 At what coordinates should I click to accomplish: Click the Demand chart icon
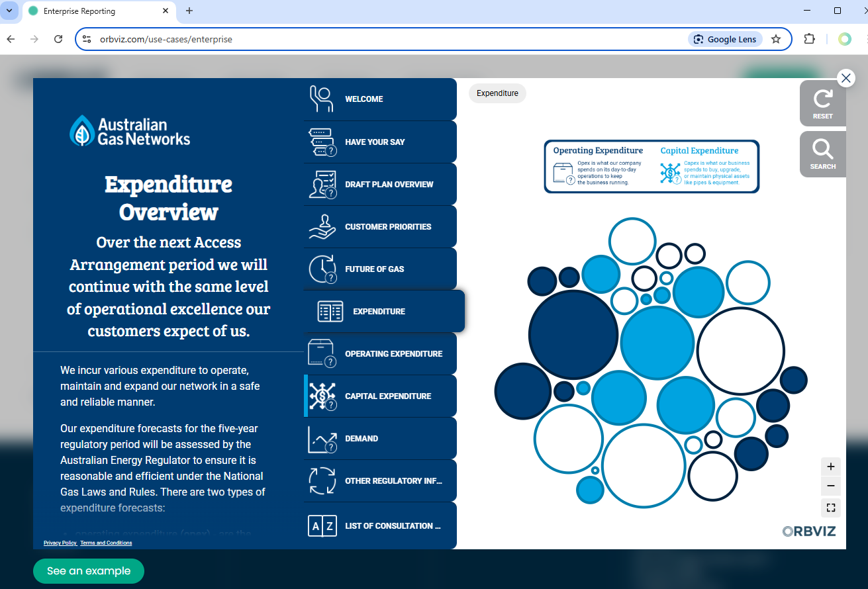point(322,439)
